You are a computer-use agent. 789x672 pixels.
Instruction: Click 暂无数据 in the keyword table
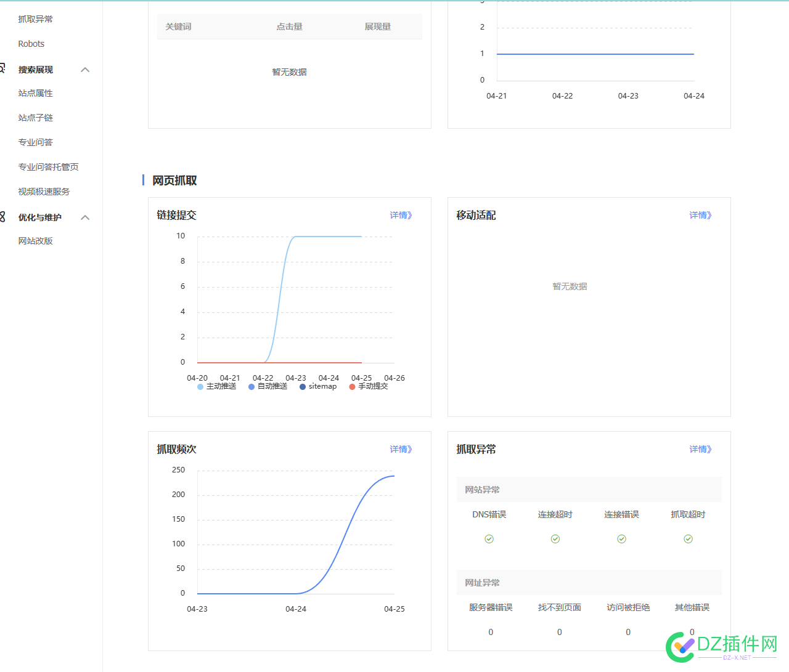[x=289, y=72]
